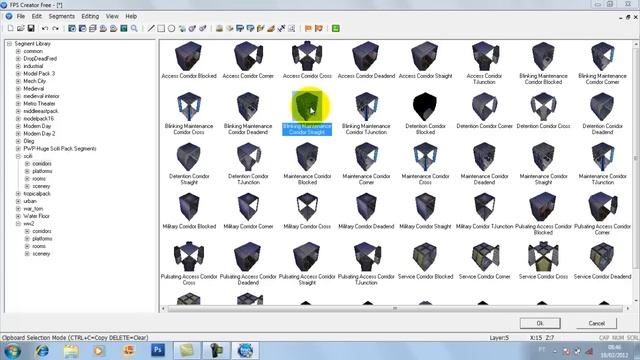Select the rectangle drawing tool

[x=161, y=28]
